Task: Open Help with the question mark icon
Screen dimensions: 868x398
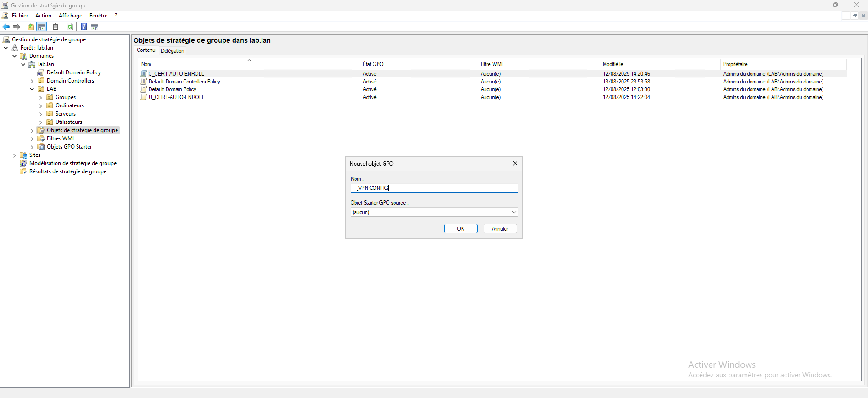Action: click(x=83, y=27)
